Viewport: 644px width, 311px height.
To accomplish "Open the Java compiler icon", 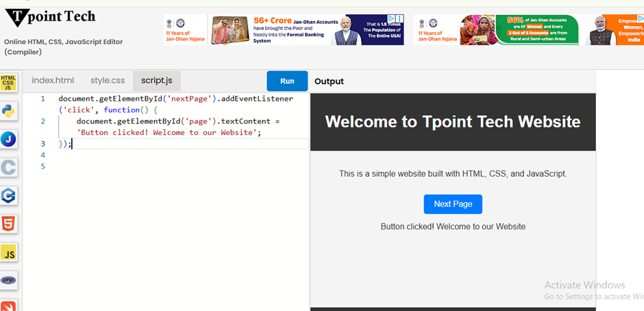I will (8, 139).
